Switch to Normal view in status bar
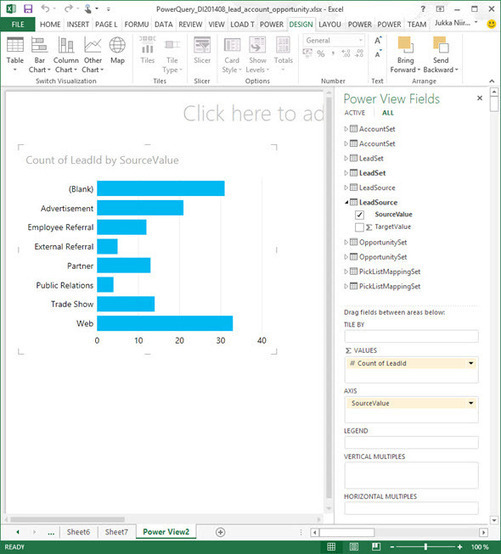 click(x=331, y=547)
